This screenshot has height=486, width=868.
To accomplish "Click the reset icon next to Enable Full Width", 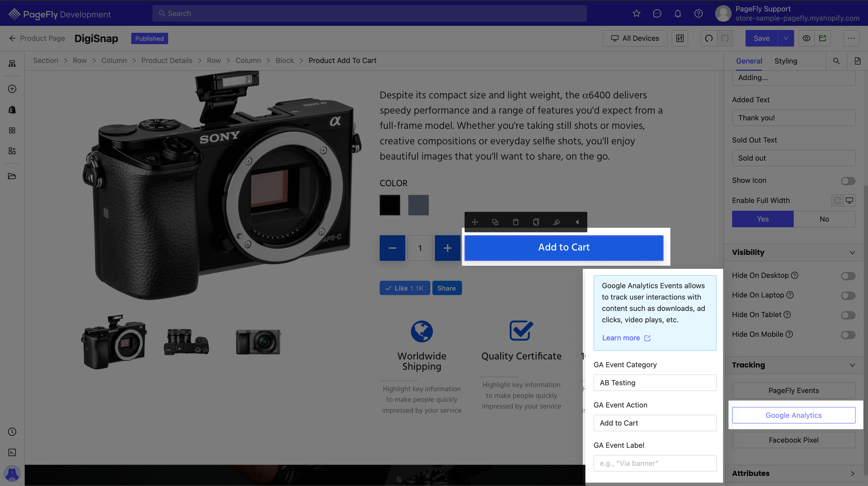I will pos(837,200).
